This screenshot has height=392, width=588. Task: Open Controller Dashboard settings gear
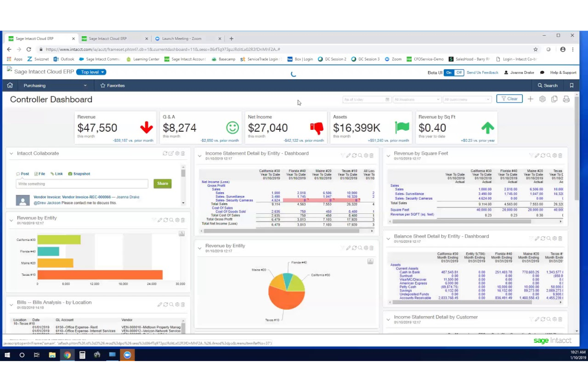click(542, 99)
